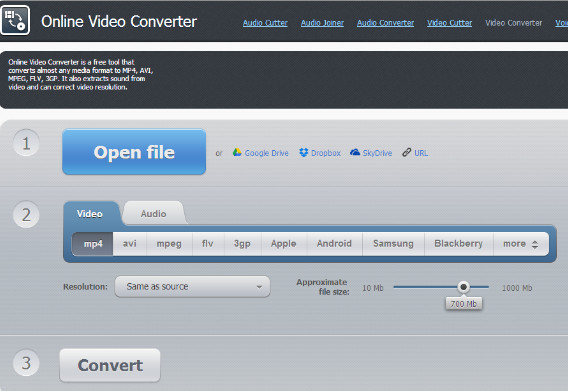Open the Video Cutter link
The width and height of the screenshot is (568, 391).
450,23
